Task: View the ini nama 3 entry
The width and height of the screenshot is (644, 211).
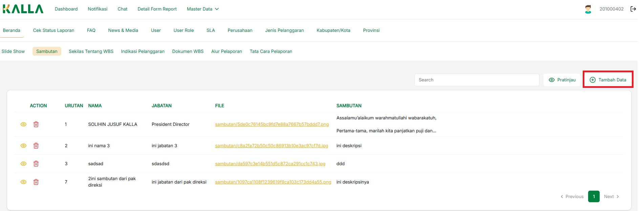Action: click(23, 146)
